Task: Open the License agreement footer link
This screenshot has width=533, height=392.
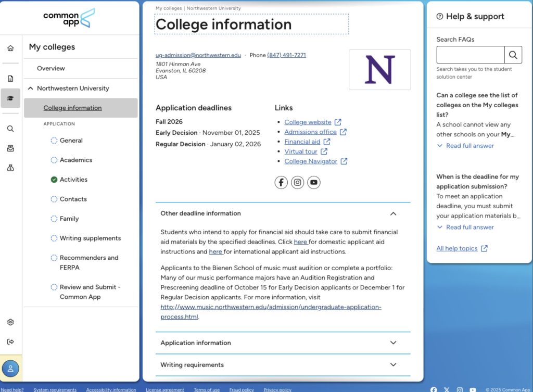Action: tap(165, 389)
